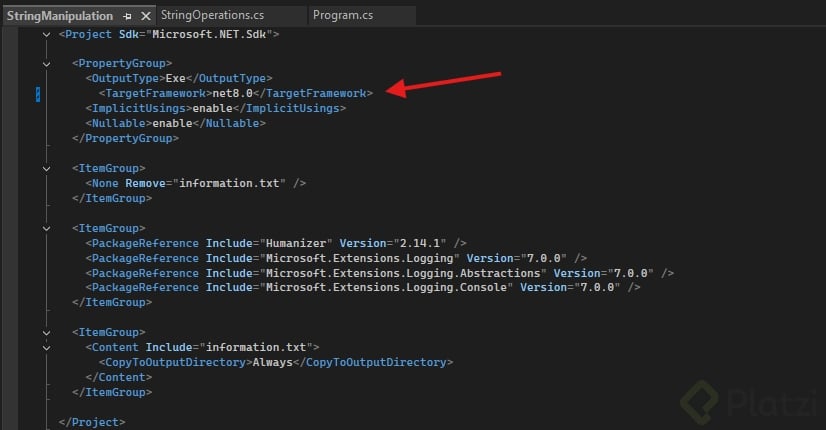This screenshot has height=430, width=826.
Task: Collapse the PackageReference ItemGroup
Action: click(x=47, y=228)
